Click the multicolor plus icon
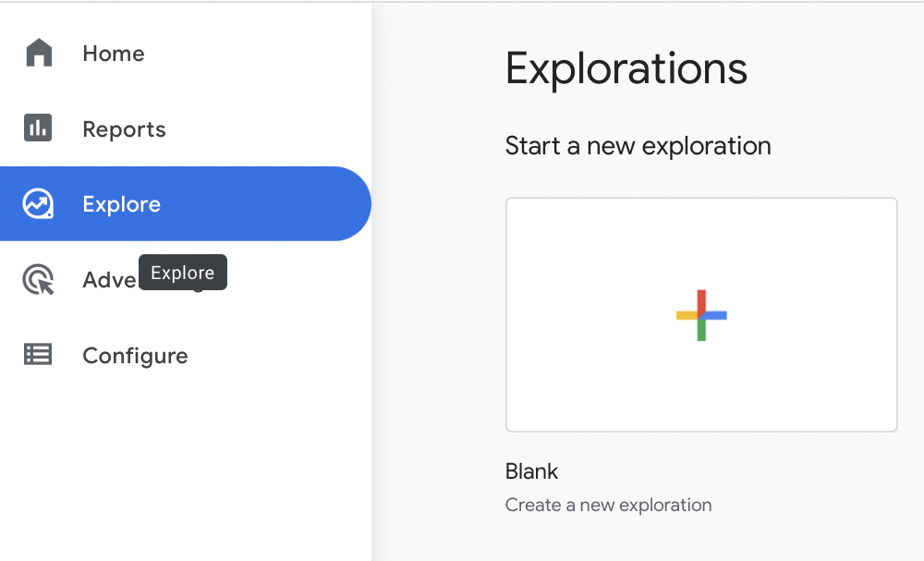 pos(701,315)
